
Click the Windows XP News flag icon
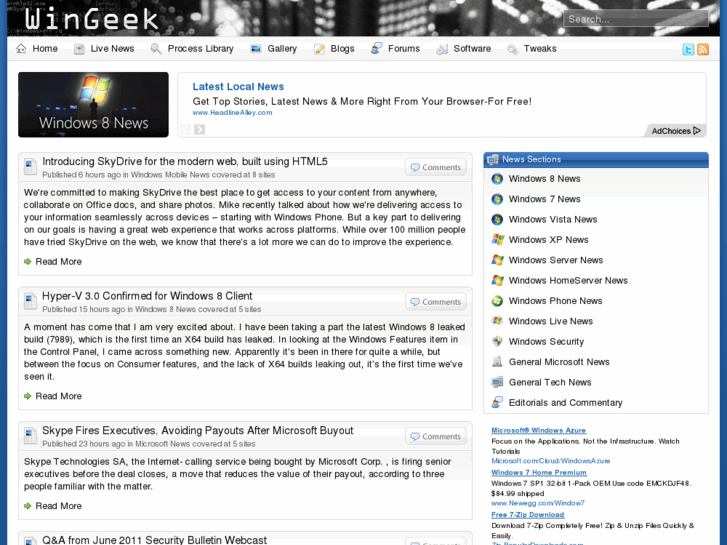[497, 240]
